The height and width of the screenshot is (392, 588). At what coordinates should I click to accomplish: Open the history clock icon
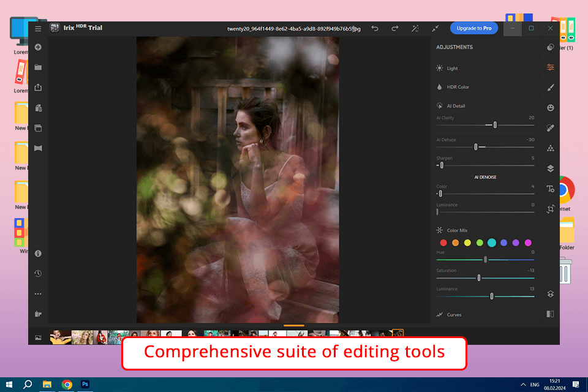tap(38, 274)
